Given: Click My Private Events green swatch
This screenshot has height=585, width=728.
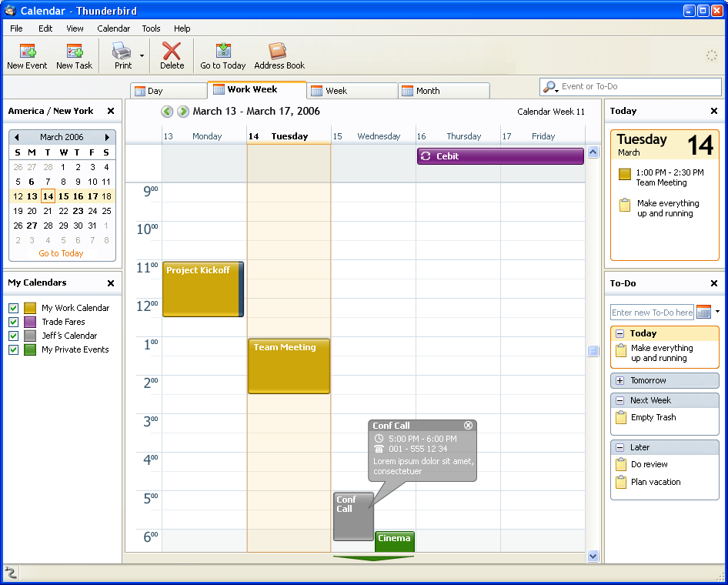Looking at the screenshot, I should click(x=30, y=349).
